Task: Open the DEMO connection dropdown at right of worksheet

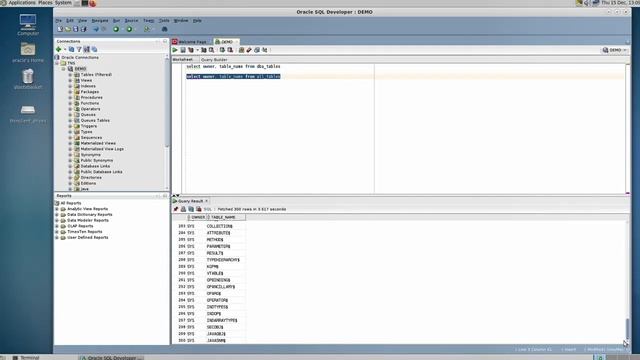Action: 615,50
